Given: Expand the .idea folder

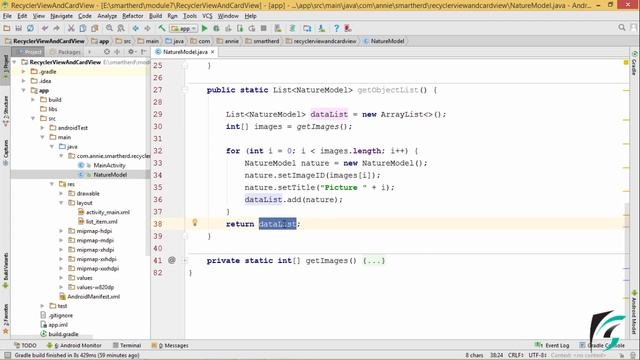Looking at the screenshot, I should 24,81.
